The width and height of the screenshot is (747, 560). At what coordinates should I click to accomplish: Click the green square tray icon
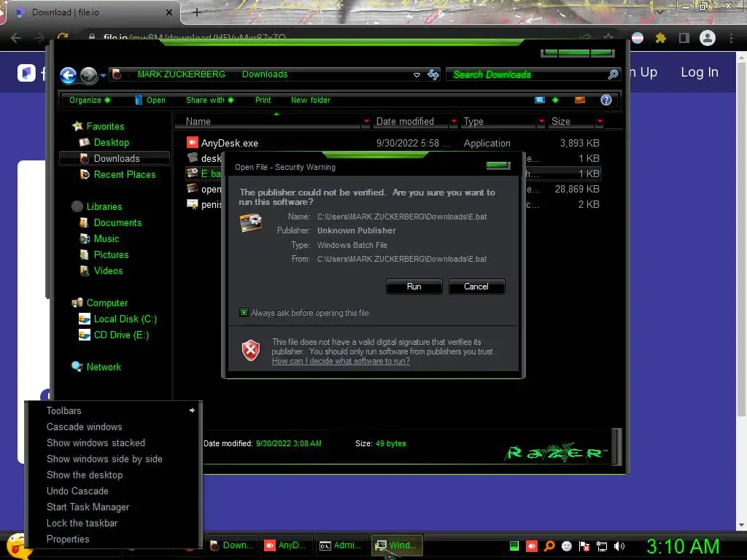coord(514,546)
